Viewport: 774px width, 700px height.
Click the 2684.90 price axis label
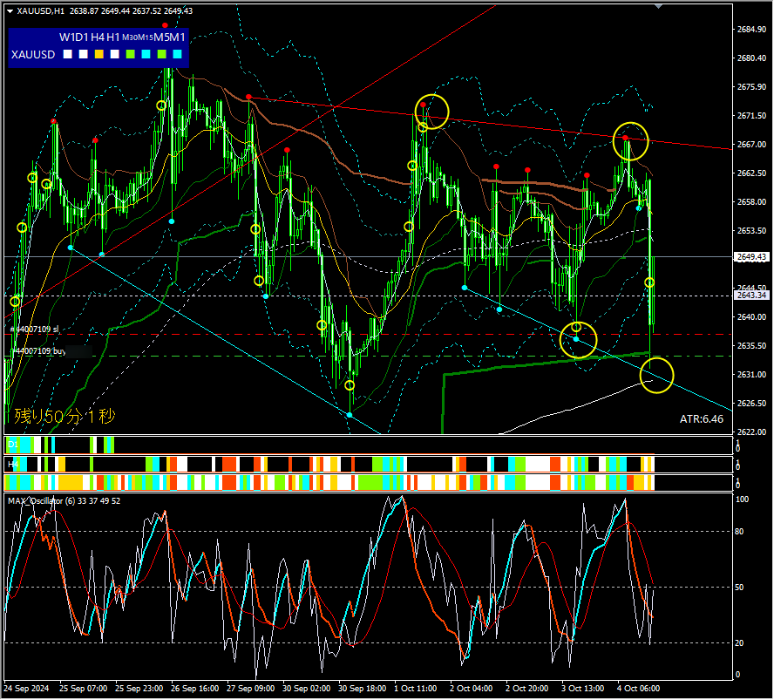pos(752,30)
